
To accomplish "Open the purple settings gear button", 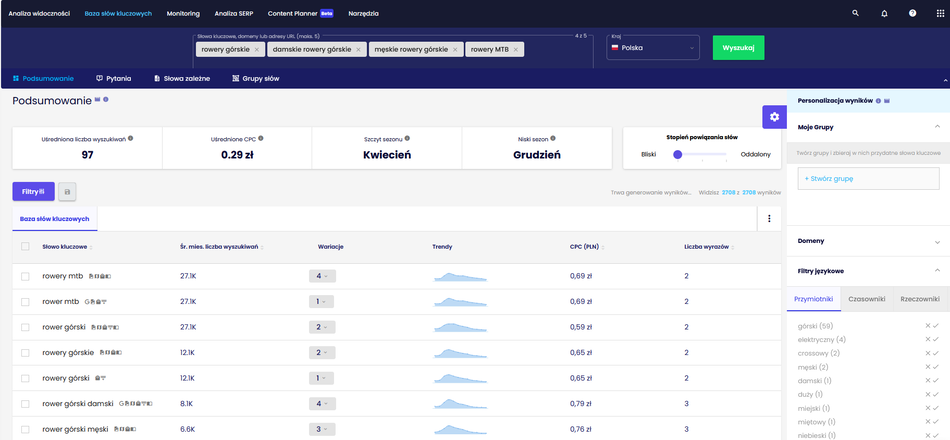I will coord(772,117).
